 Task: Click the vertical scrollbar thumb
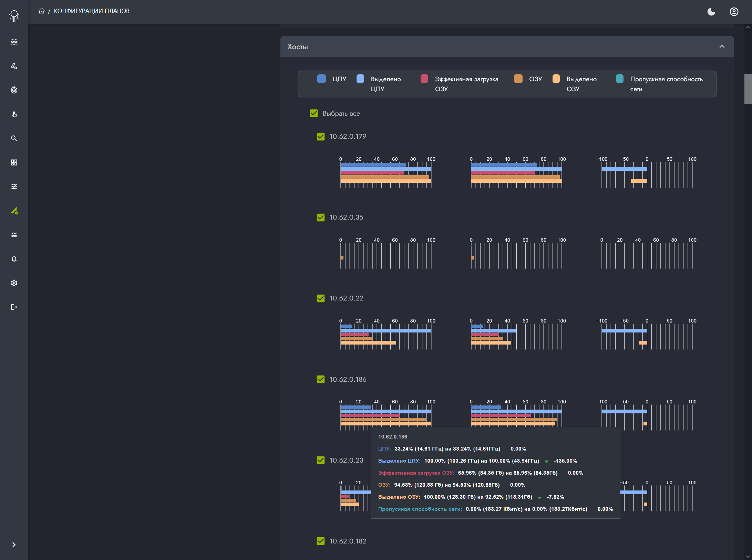point(748,88)
